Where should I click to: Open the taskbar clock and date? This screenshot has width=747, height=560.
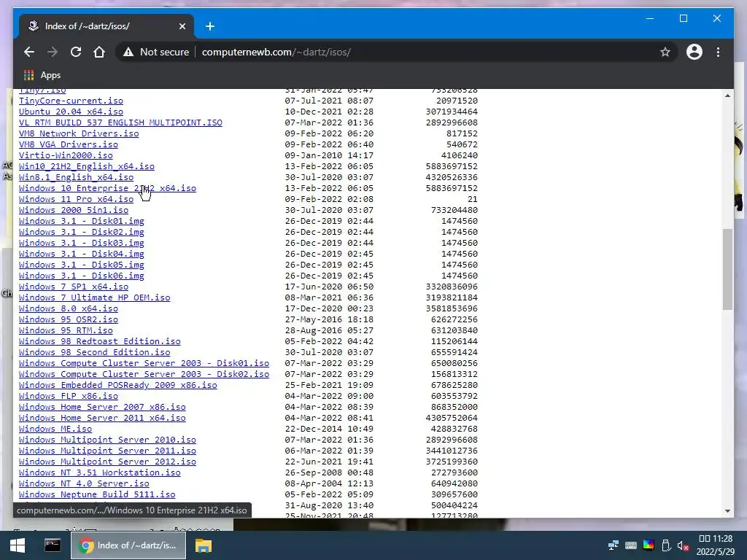(715, 545)
